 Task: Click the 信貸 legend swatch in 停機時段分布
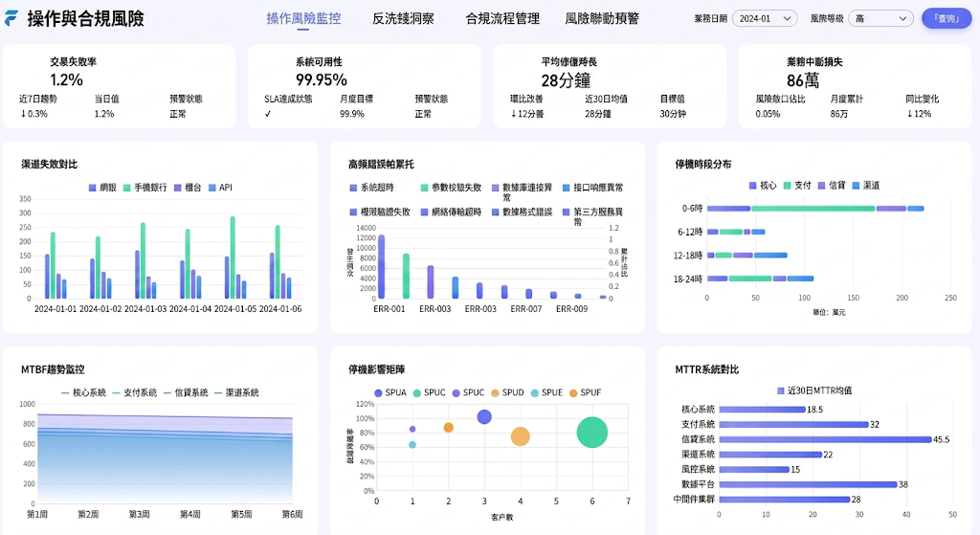pos(822,186)
